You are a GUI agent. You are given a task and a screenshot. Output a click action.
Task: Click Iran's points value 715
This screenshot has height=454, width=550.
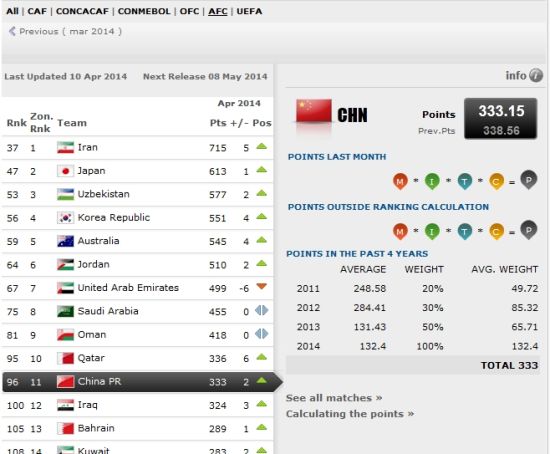[x=218, y=148]
